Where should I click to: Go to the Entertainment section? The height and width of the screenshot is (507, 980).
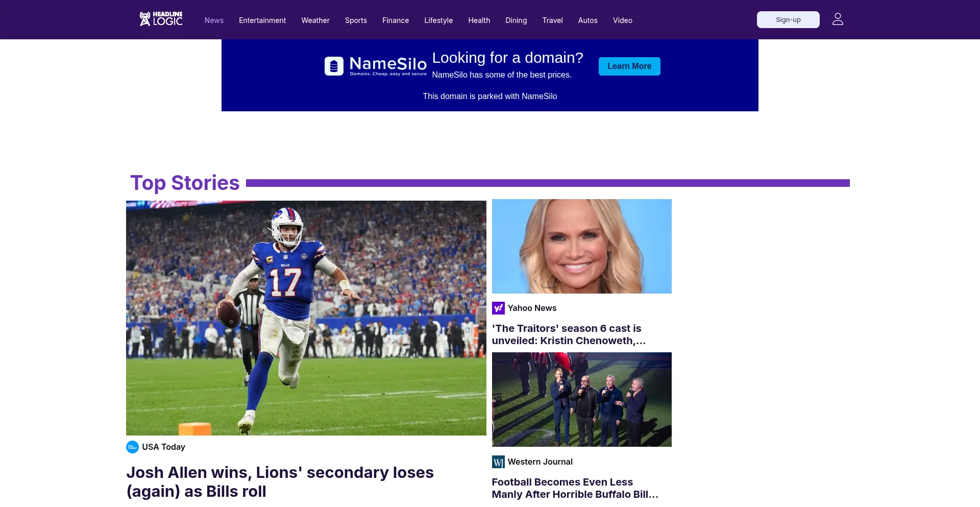(x=262, y=20)
